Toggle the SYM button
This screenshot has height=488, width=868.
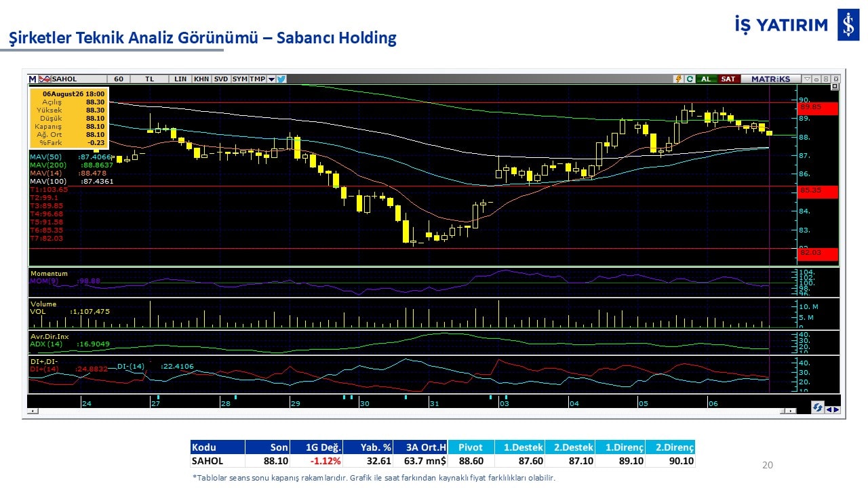pyautogui.click(x=239, y=79)
